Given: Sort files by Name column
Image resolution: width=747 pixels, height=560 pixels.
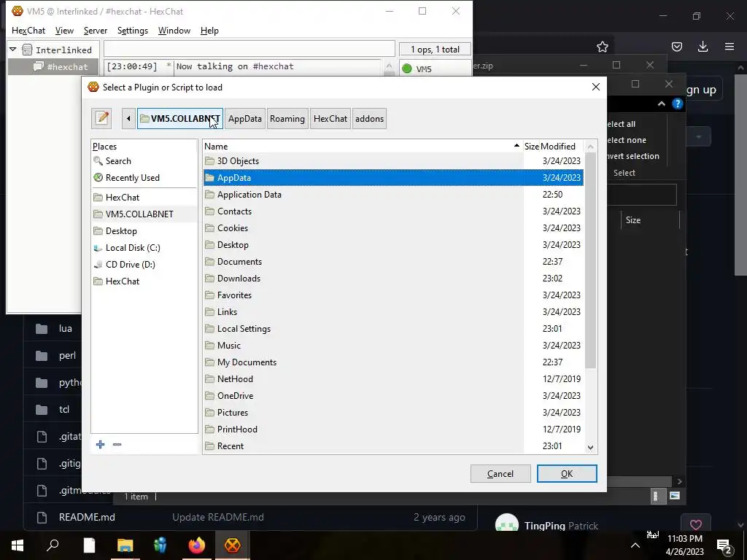Looking at the screenshot, I should click(362, 146).
